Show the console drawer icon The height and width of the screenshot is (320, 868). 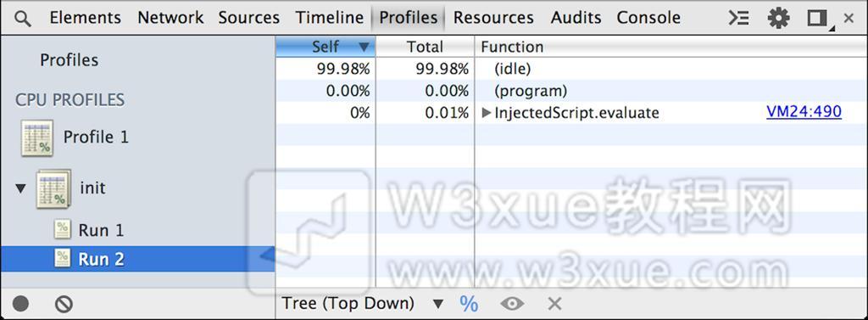click(739, 19)
